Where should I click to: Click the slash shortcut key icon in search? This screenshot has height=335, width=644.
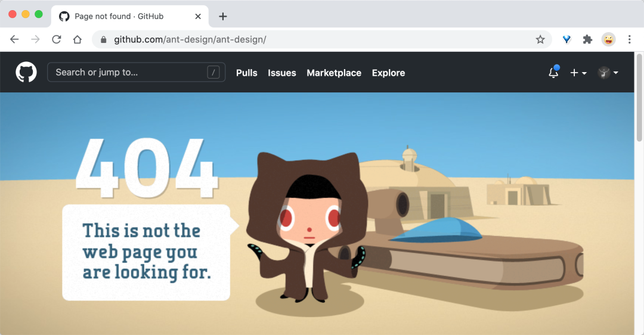pyautogui.click(x=213, y=72)
